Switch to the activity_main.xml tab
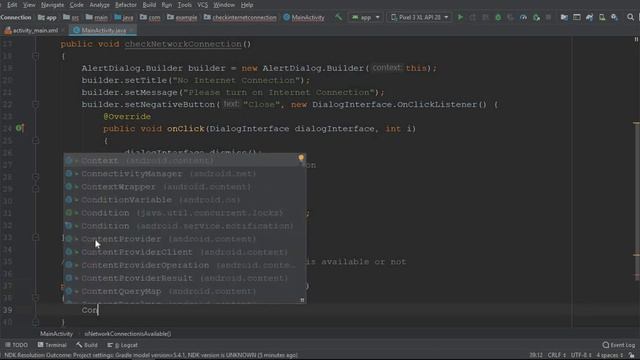 coord(32,30)
